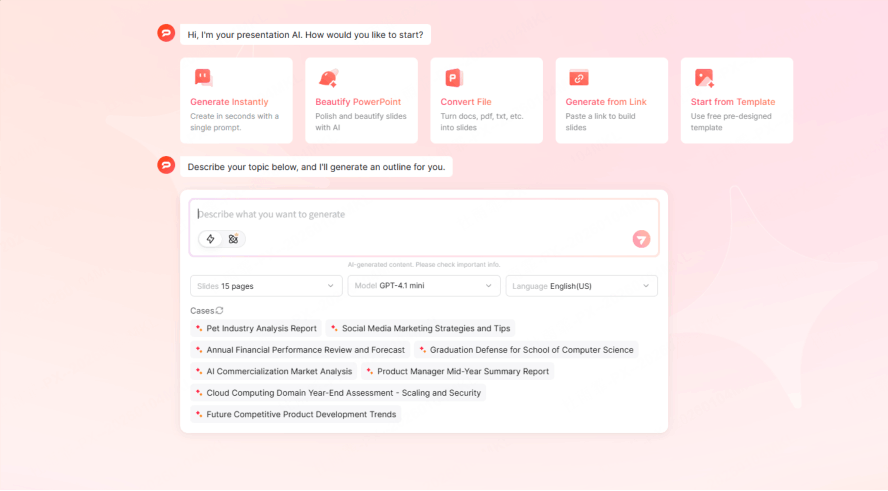The height and width of the screenshot is (491, 888).
Task: Click the Generate from Link icon
Action: (x=578, y=78)
